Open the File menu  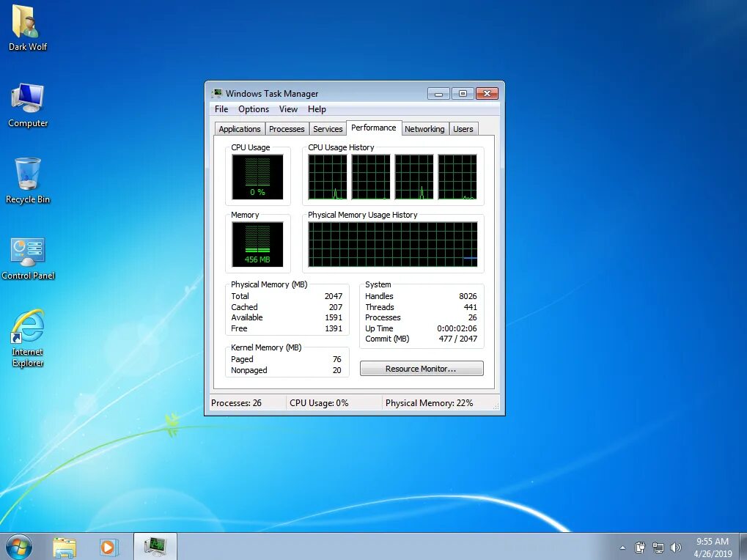tap(221, 109)
